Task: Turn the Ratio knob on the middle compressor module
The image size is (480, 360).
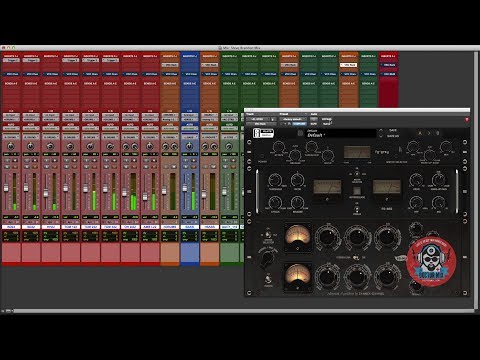Action: pyautogui.click(x=297, y=180)
